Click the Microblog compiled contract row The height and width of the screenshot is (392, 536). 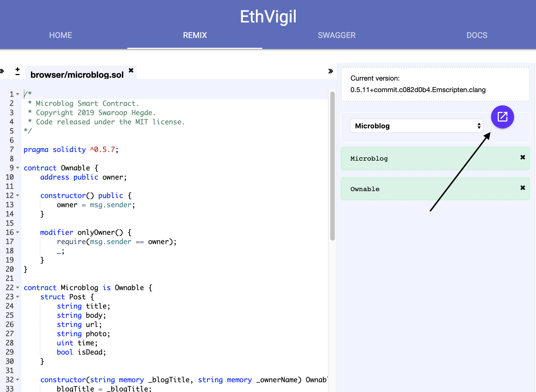click(435, 159)
